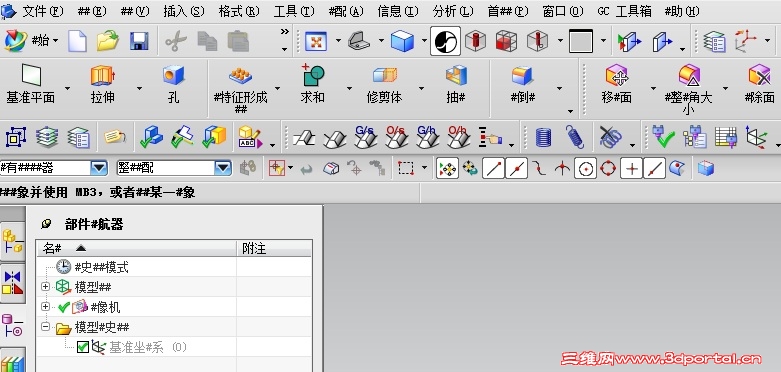Click the save floppy disk icon
Viewport: 781px width, 372px height.
139,41
